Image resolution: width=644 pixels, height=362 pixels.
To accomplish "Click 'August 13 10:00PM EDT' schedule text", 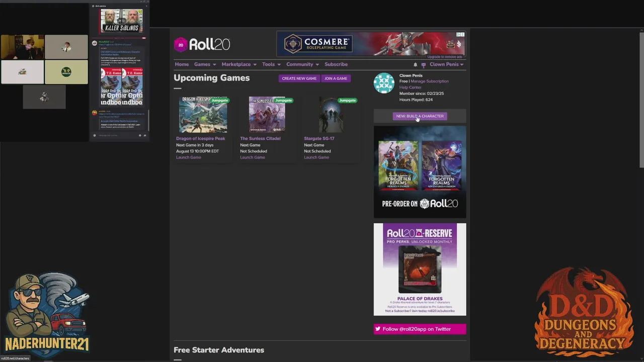I will [197, 151].
